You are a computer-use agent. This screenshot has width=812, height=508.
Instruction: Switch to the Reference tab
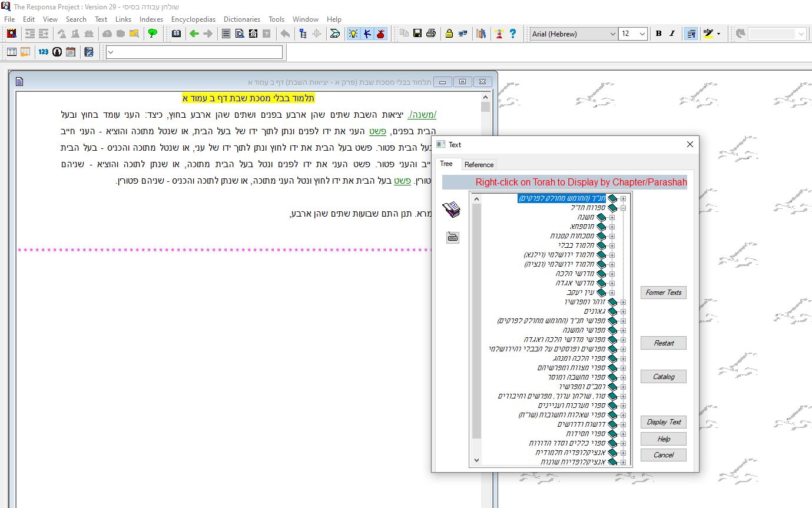479,165
